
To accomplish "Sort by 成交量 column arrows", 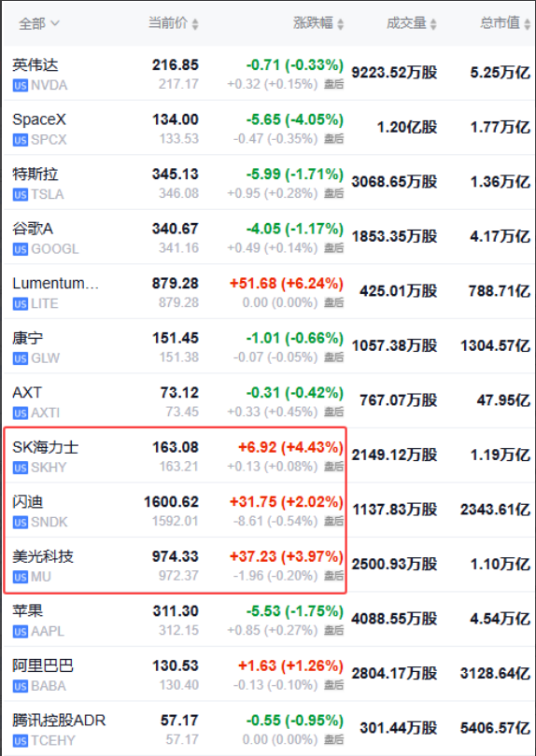I will pyautogui.click(x=433, y=24).
